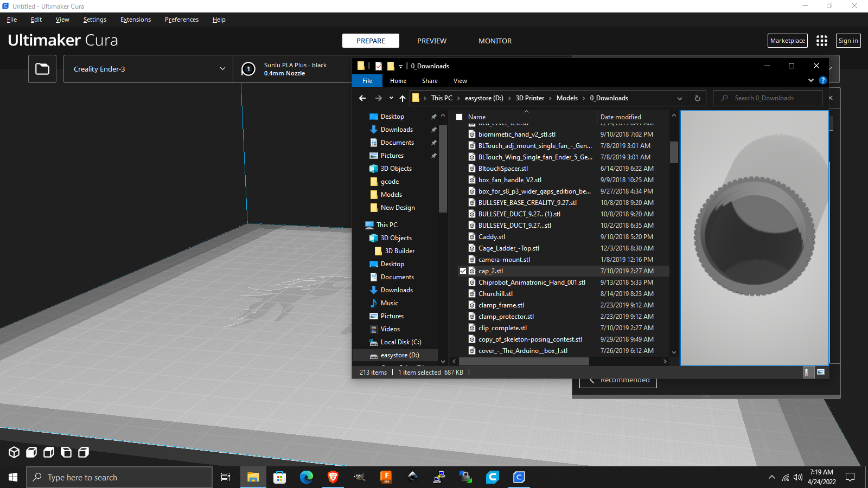
Task: Go up one folder level
Action: pyautogui.click(x=403, y=98)
